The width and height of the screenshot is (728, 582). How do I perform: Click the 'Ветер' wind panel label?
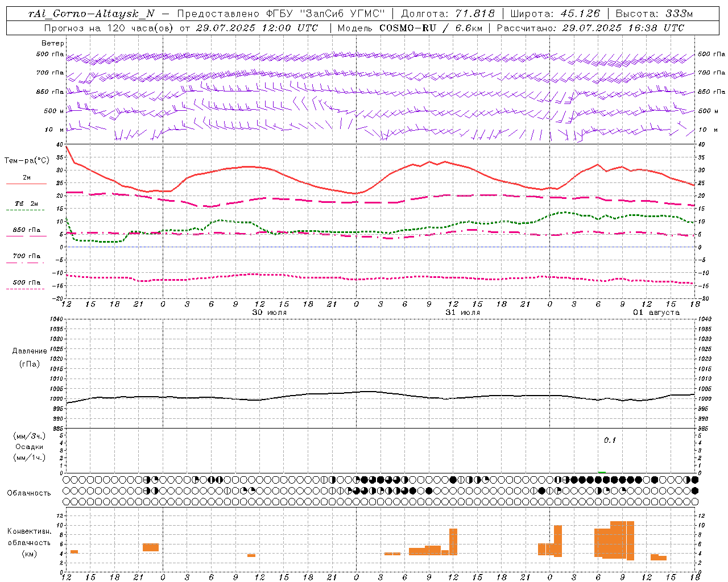coord(53,43)
